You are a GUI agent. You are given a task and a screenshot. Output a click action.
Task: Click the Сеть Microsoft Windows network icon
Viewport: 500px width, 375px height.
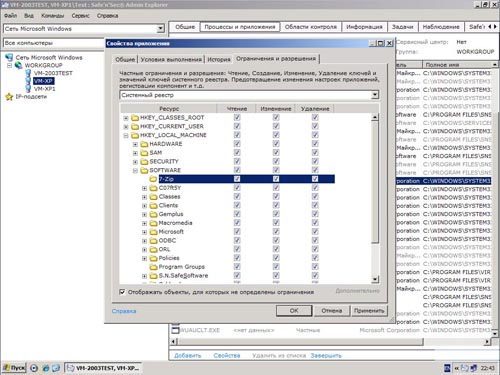pos(9,57)
